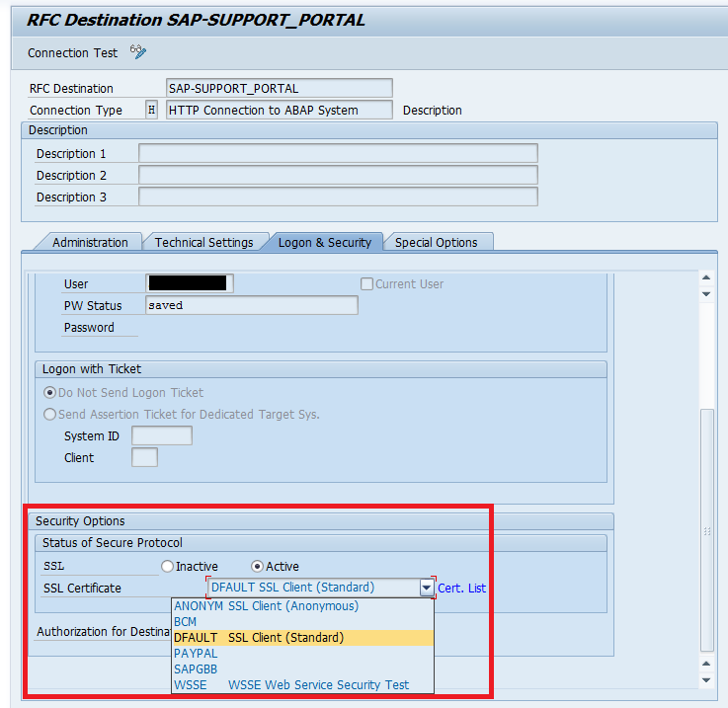Choose Send Assertion Ticket for Dedicated Target Sys.

coord(49,414)
